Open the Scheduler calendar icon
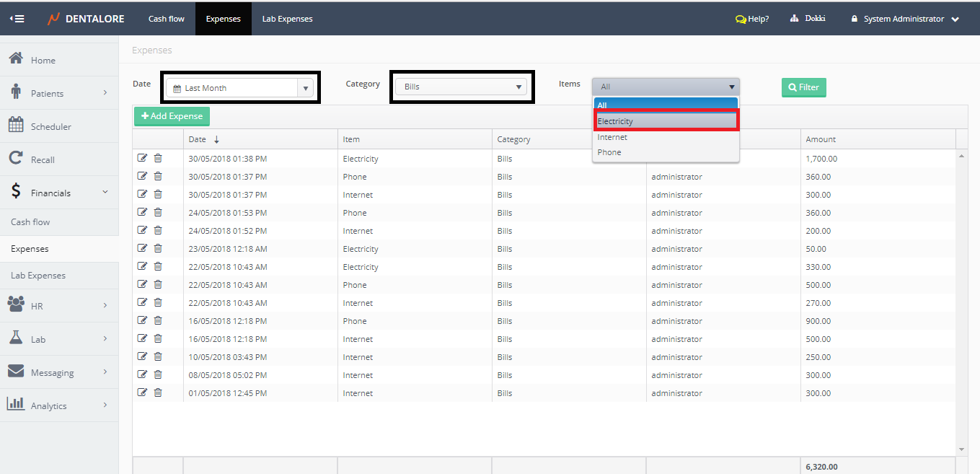The height and width of the screenshot is (474, 980). [x=16, y=126]
